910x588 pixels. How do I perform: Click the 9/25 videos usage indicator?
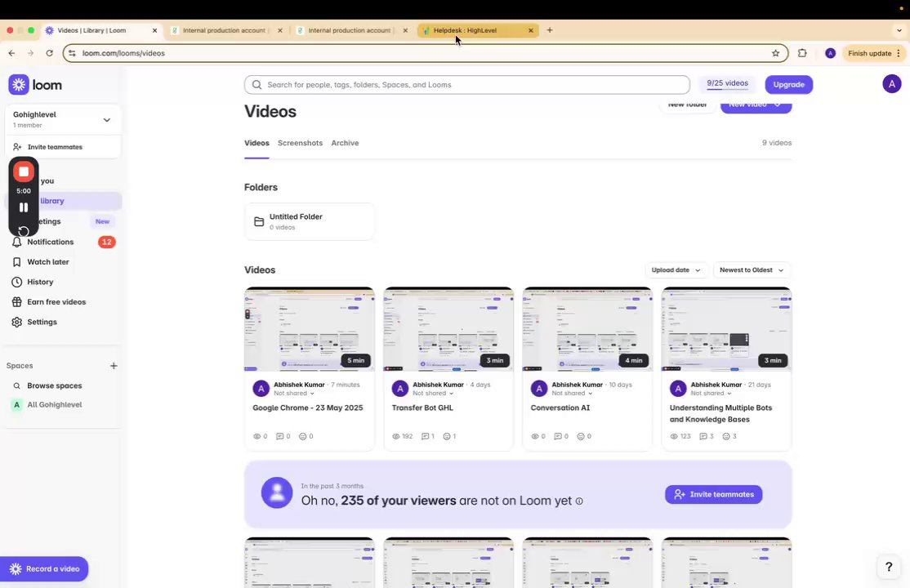727,83
